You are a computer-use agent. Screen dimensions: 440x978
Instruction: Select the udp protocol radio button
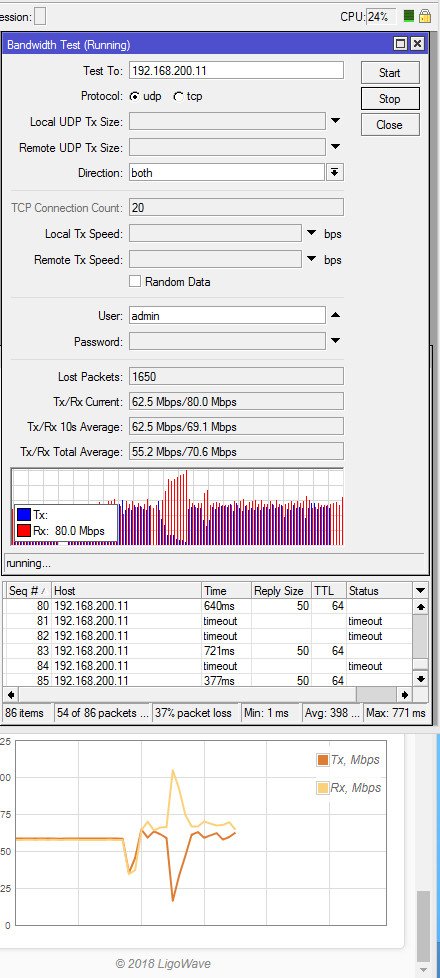[x=134, y=97]
